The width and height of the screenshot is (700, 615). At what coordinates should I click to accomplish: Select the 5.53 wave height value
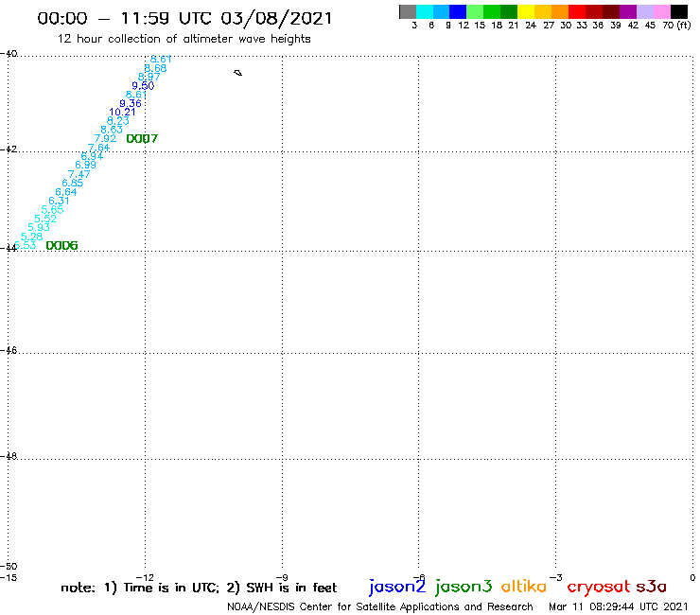pyautogui.click(x=25, y=245)
